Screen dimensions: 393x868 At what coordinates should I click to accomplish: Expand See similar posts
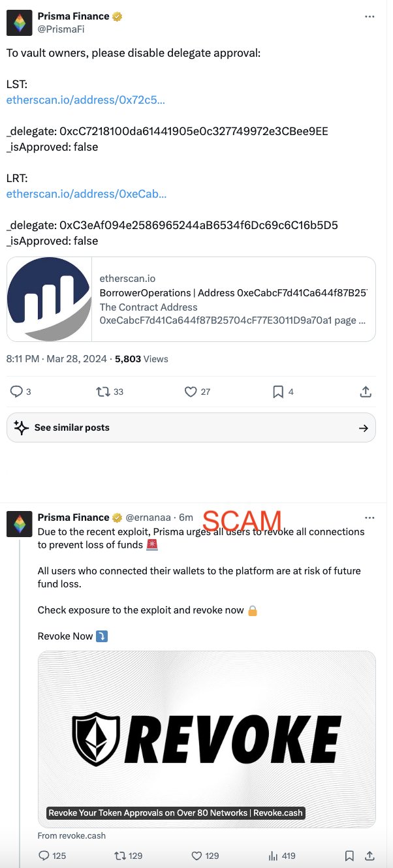coord(191,428)
